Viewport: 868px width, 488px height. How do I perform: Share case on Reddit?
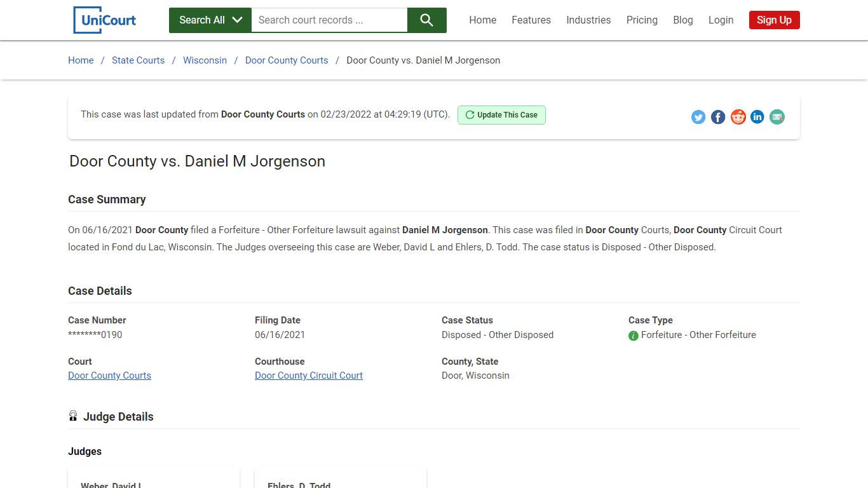[738, 117]
